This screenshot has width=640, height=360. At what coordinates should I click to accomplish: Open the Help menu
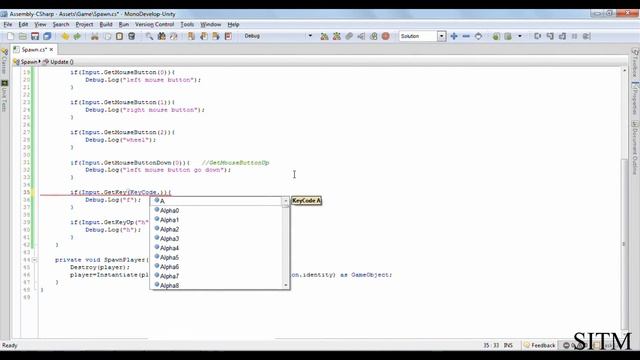233,24
